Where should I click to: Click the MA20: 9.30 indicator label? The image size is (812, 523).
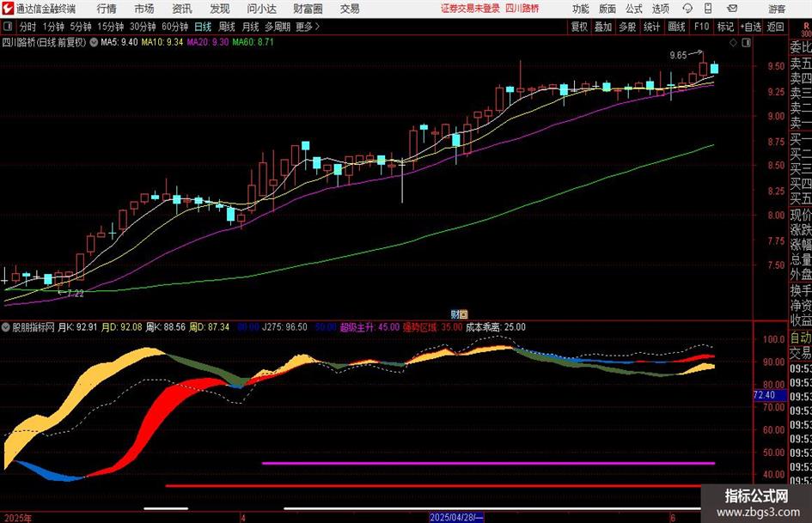tap(208, 42)
